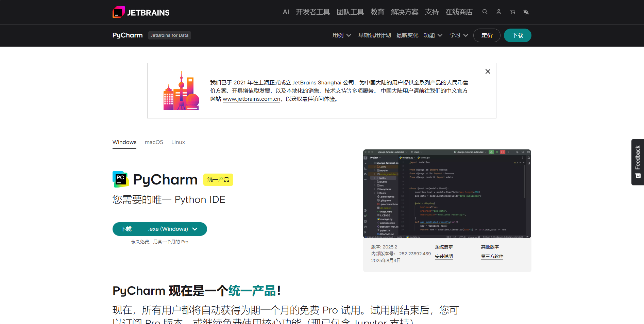Open the 支持 menu

tap(432, 12)
